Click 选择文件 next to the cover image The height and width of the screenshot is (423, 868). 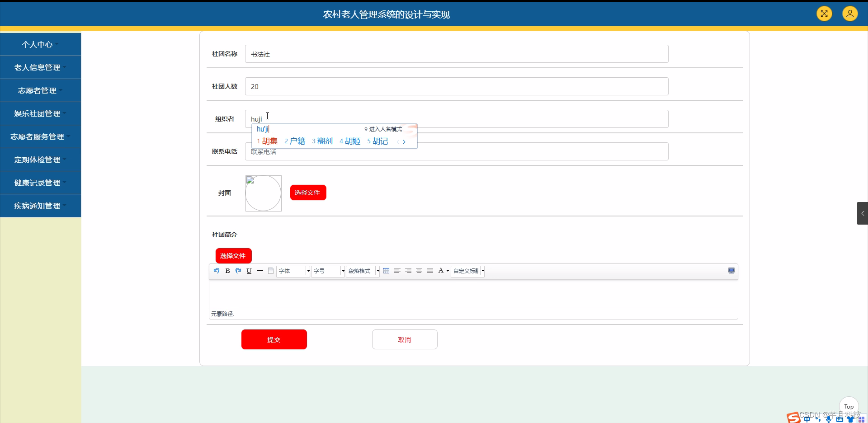click(308, 192)
